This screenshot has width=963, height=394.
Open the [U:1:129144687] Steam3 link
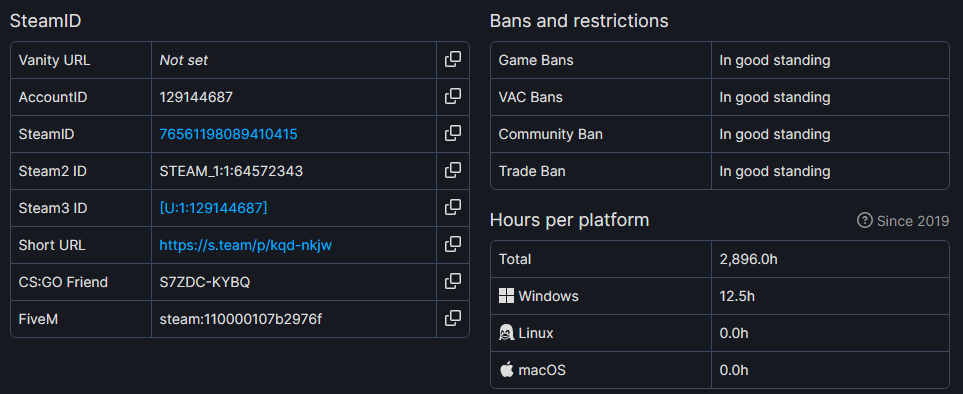tap(213, 208)
